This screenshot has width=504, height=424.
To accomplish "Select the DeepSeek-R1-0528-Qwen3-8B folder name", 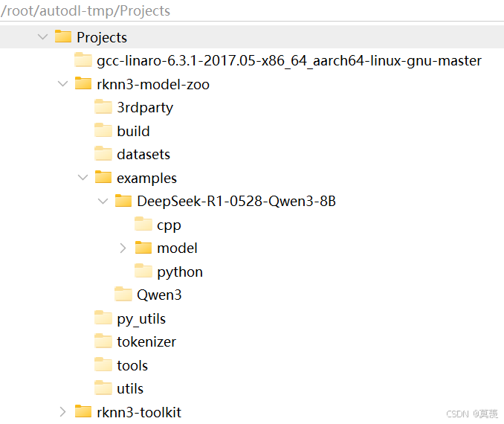I will pos(236,202).
